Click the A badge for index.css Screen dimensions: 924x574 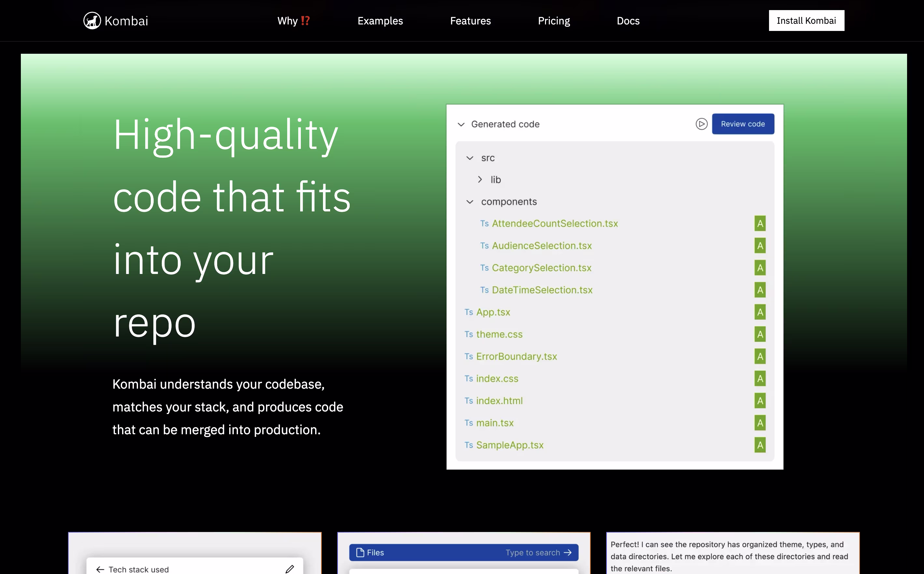[760, 379]
